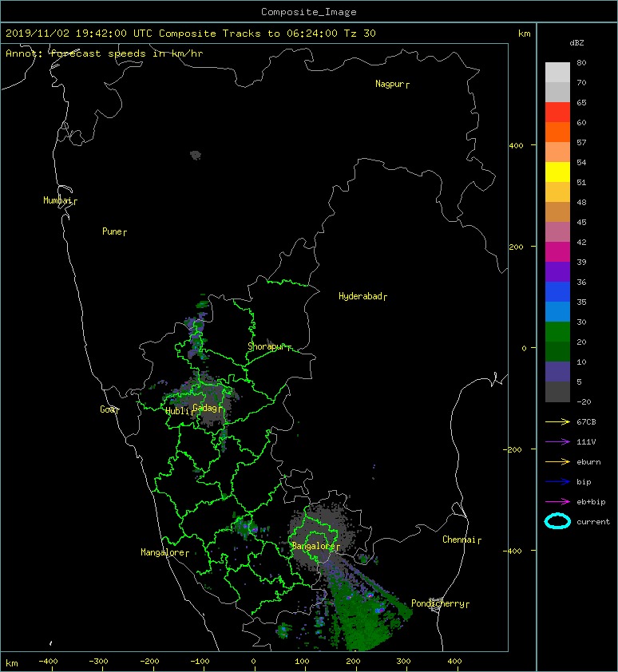Select the Pondicherry city label
The height and width of the screenshot is (672, 618).
pos(440,604)
